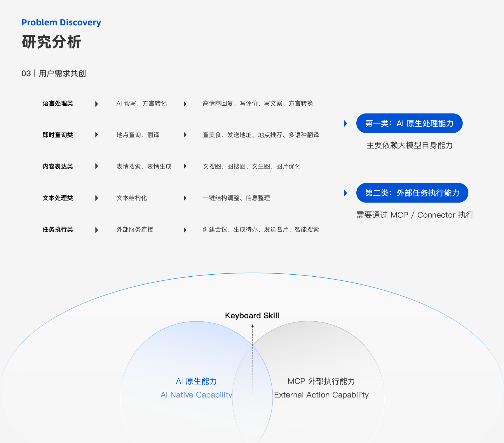Click blue arrow before 第二类 pill
504x443 pixels.
tap(346, 193)
